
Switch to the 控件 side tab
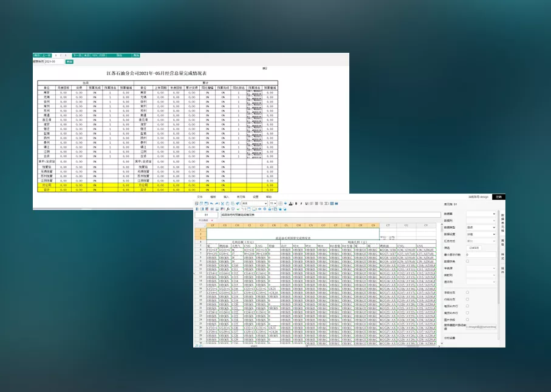[502, 270]
